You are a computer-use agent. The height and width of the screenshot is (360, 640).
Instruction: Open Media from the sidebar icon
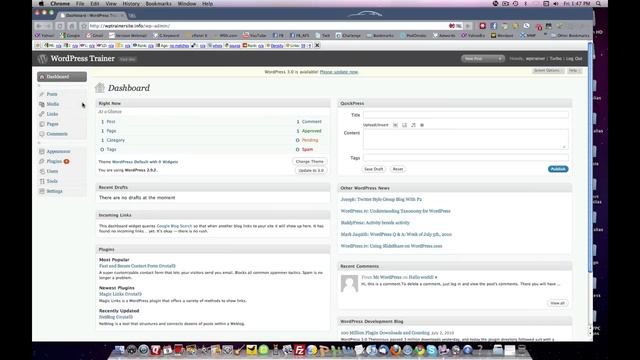click(42, 104)
